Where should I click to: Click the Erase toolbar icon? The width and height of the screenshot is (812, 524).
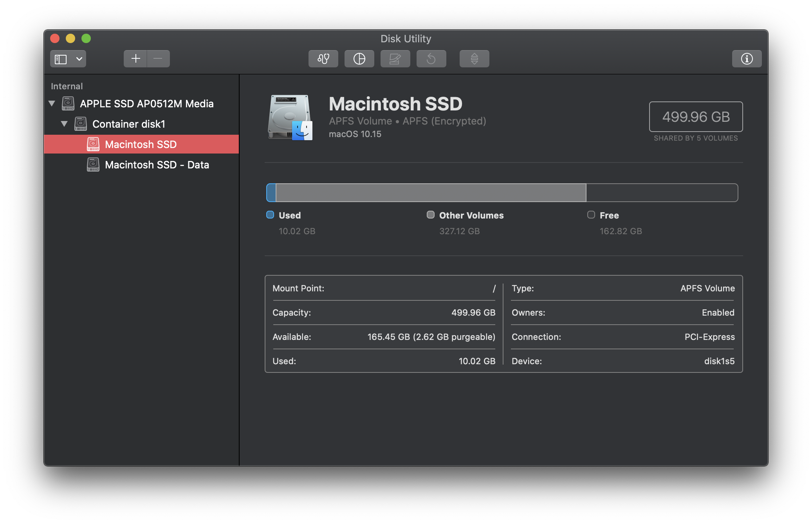395,59
